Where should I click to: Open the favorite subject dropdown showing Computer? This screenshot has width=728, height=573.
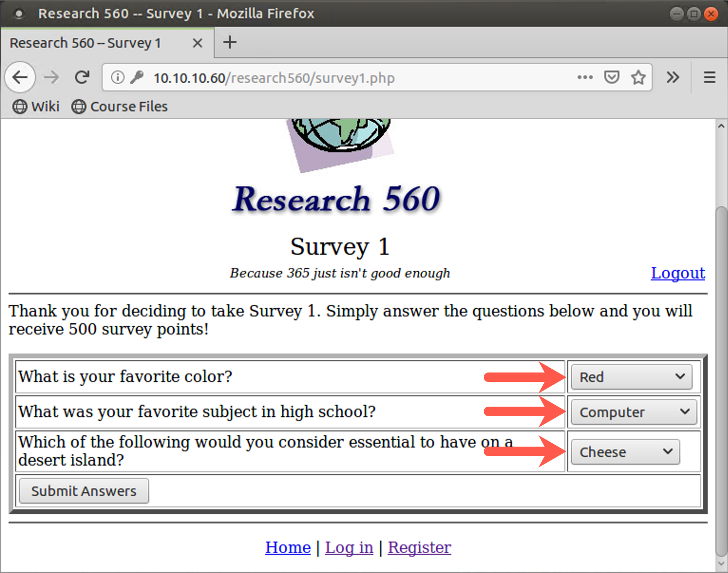point(633,412)
